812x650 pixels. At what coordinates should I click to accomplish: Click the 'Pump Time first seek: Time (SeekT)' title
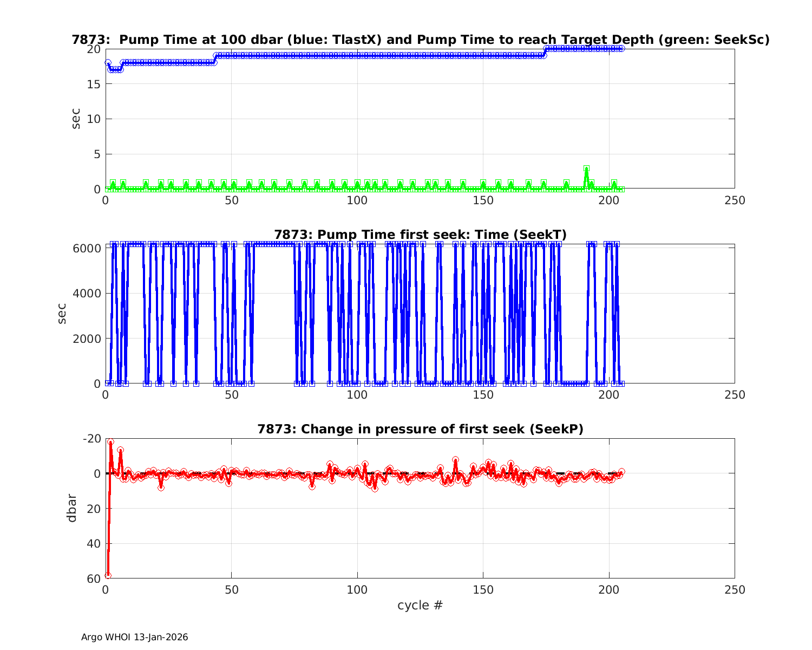[420, 235]
